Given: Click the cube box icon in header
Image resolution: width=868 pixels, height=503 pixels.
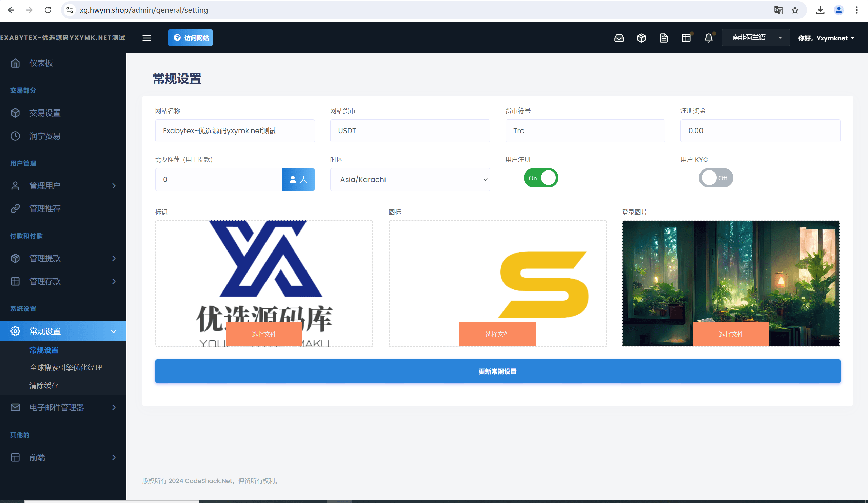Looking at the screenshot, I should pos(642,38).
